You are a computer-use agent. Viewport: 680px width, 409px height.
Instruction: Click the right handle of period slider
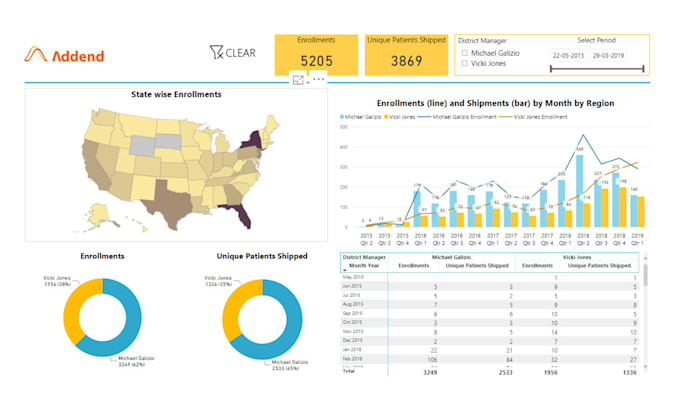[x=644, y=69]
